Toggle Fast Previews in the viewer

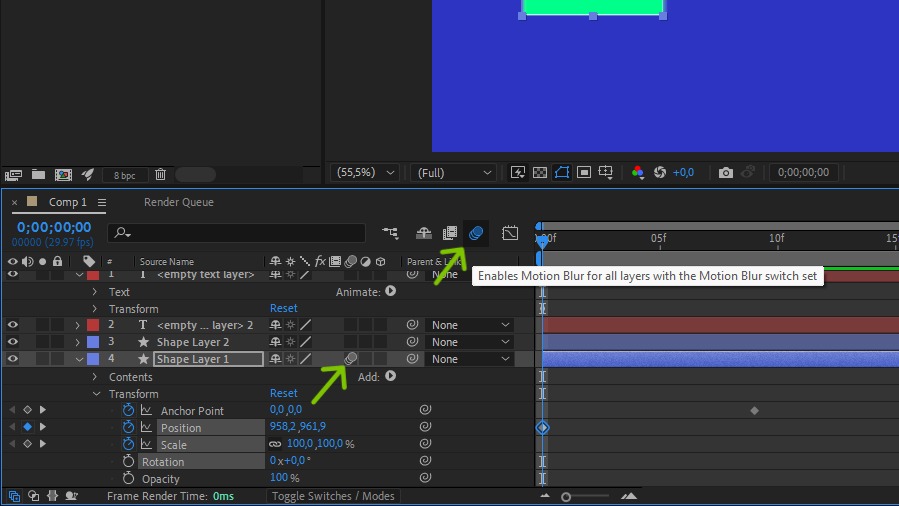click(518, 172)
